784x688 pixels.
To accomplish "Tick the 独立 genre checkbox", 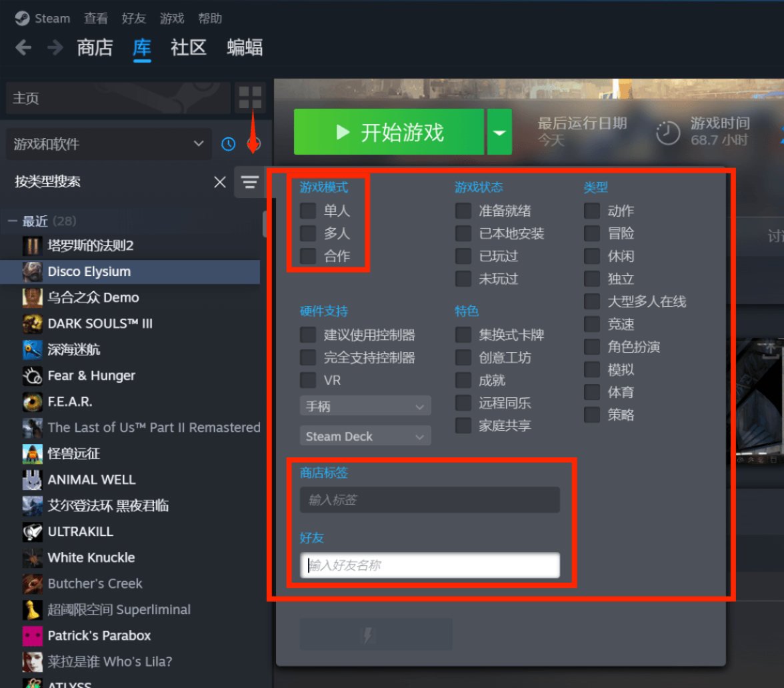I will point(592,279).
